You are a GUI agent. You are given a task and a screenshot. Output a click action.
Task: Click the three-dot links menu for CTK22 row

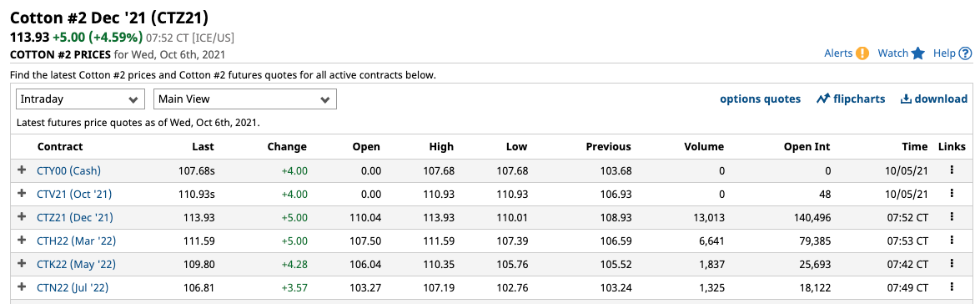(952, 263)
